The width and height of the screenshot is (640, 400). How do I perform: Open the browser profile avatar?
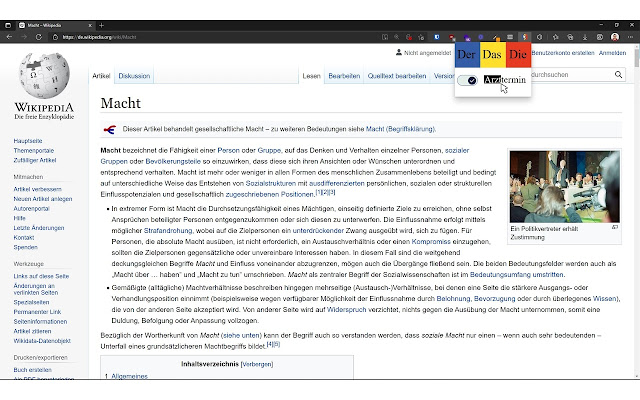615,37
